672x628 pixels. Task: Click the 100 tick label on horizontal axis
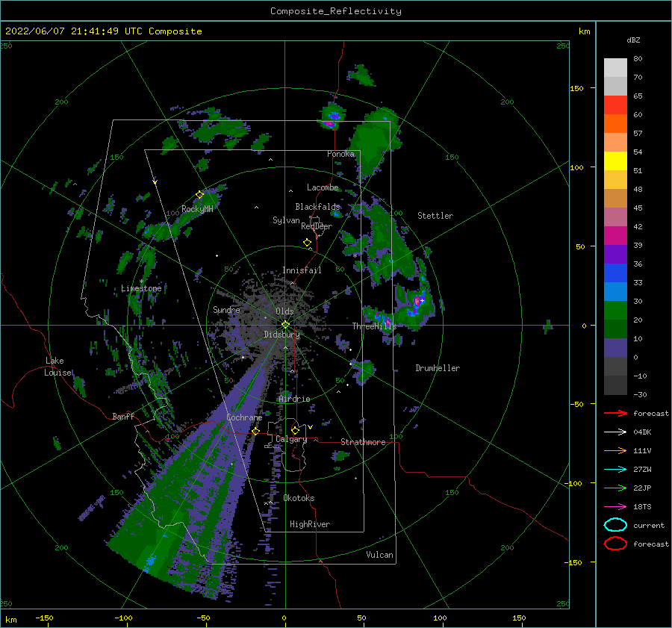(x=440, y=618)
